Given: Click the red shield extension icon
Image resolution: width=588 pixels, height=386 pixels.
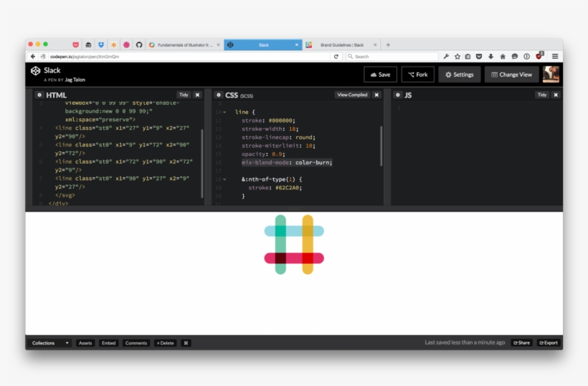Looking at the screenshot, I should [539, 56].
